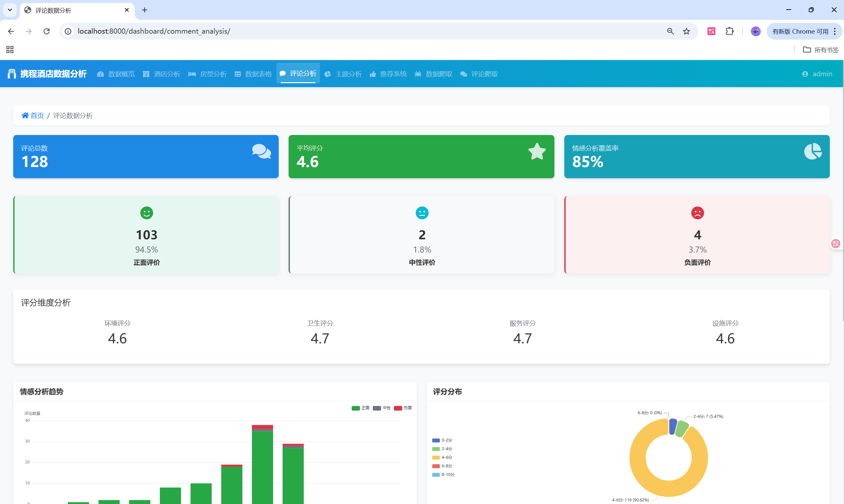The height and width of the screenshot is (504, 844).
Task: Click the neutral face icon above 中性评价
Action: coord(422,213)
